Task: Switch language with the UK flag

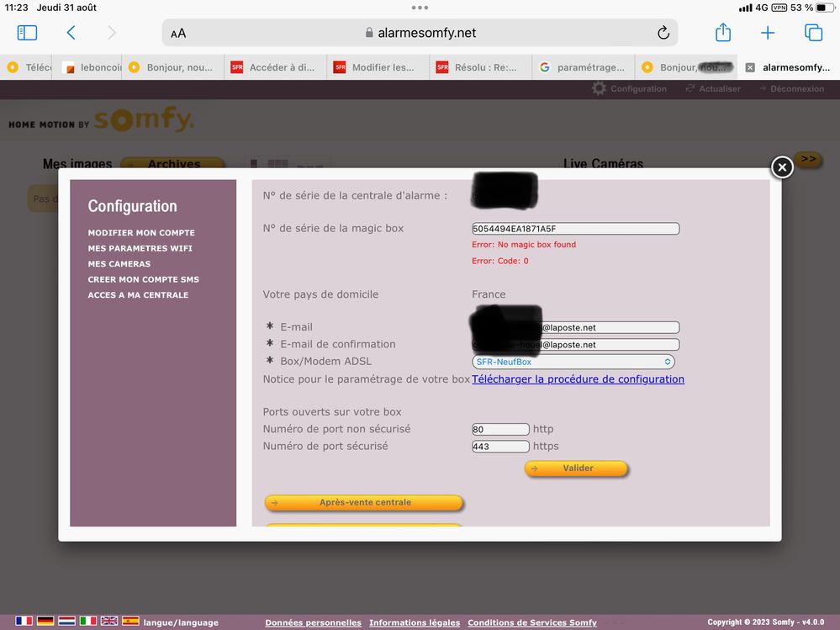Action: pyautogui.click(x=109, y=622)
